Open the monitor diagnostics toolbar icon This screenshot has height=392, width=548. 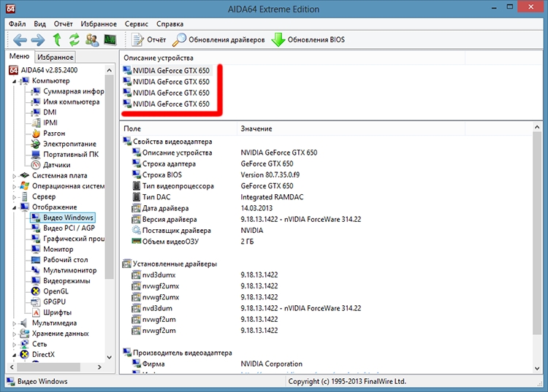[110, 40]
